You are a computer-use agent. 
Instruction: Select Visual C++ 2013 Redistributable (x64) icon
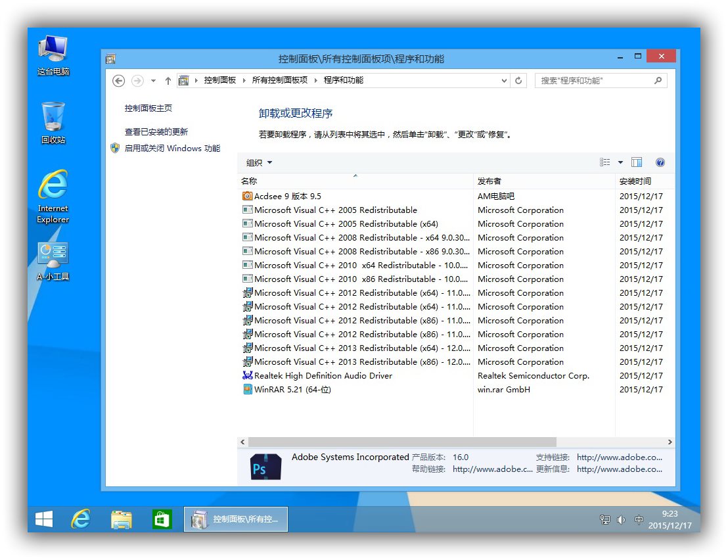[248, 348]
